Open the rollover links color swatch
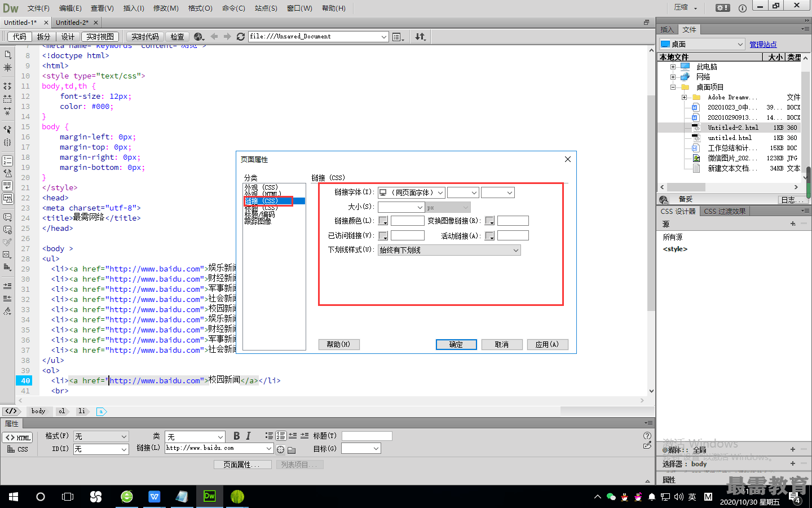 [x=489, y=221]
